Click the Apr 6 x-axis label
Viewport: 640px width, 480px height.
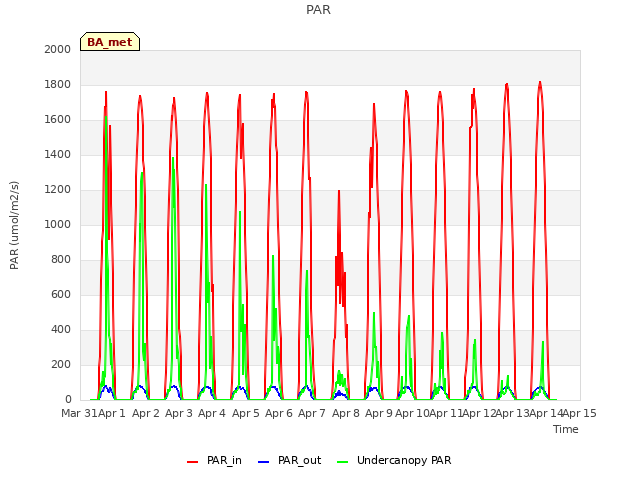click(279, 413)
